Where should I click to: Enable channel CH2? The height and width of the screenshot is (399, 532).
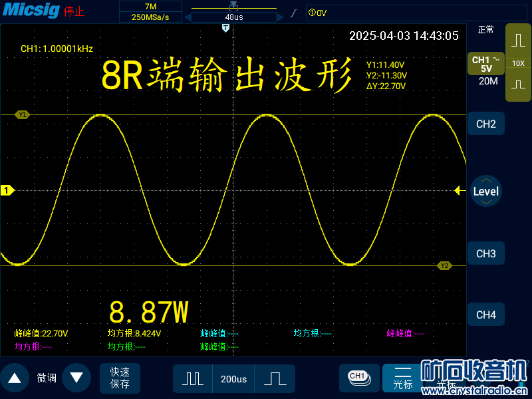pyautogui.click(x=486, y=124)
